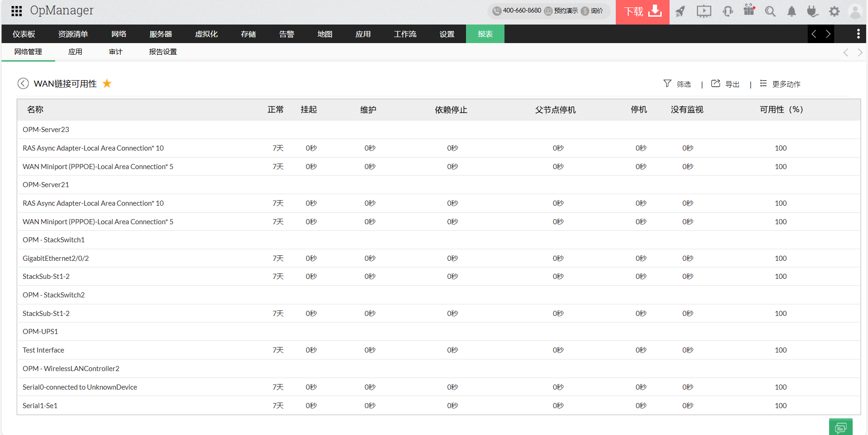Viewport: 868px width, 435px height.
Task: Switch to the 网络管理 sub-tab
Action: (28, 52)
